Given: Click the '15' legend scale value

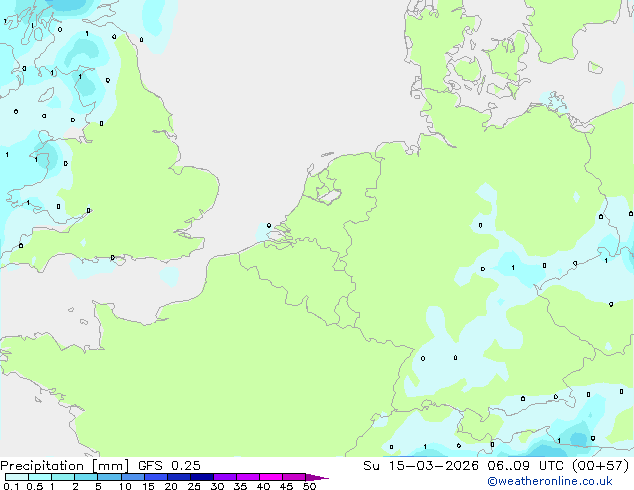Looking at the screenshot, I should 148,486.
